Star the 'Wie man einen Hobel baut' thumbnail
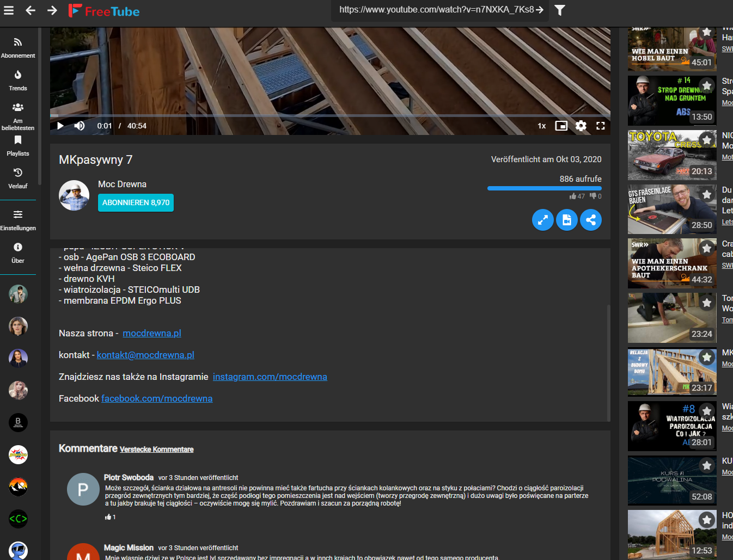 pyautogui.click(x=706, y=32)
